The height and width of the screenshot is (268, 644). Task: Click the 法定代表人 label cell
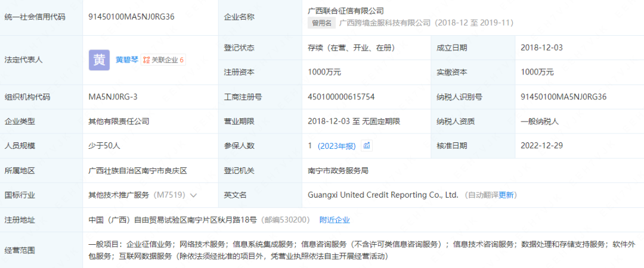41,60
